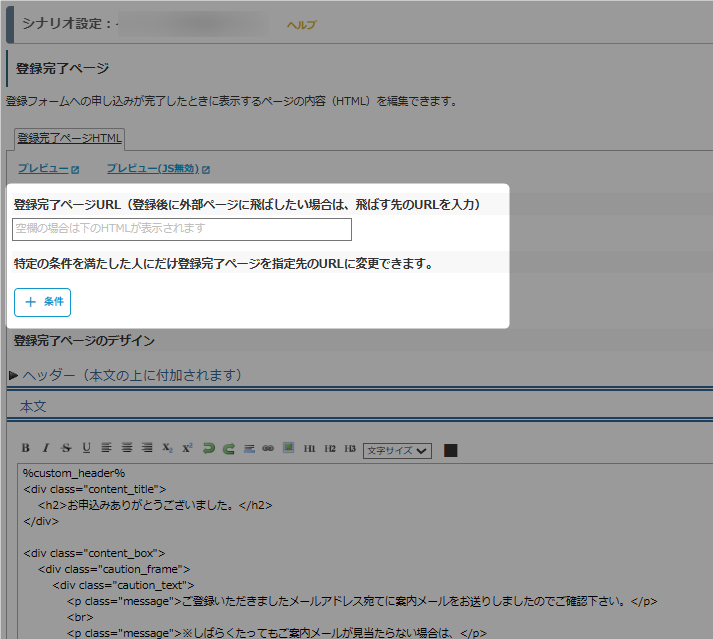Screen dimensions: 713x639
Task: Select the 登録完了ページHTML tab
Action: (x=69, y=138)
